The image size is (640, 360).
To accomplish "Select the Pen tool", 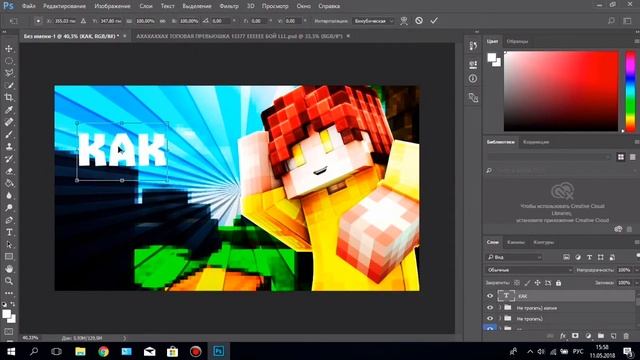I will (x=9, y=220).
